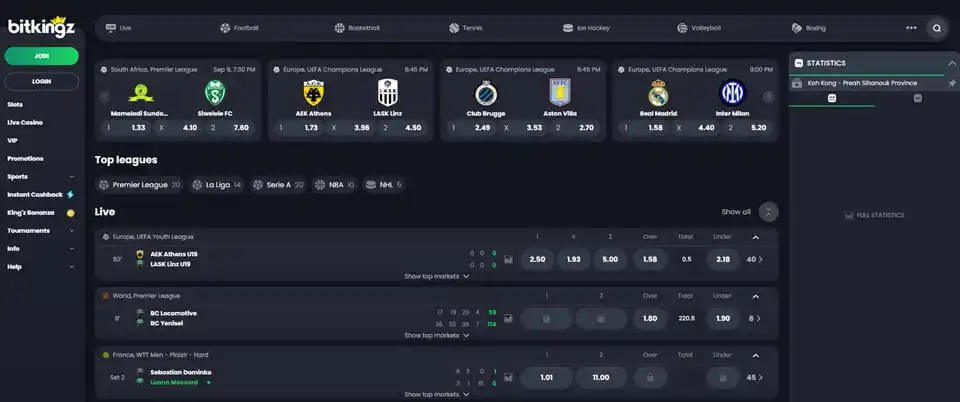Pick odds 2.50 for AEK Athens U19
This screenshot has width=960, height=402.
click(x=537, y=259)
